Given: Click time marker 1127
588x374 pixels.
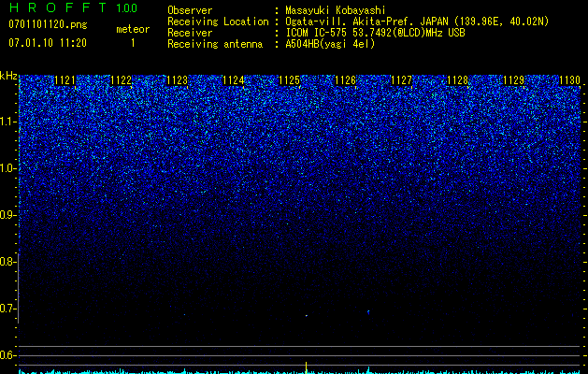Looking at the screenshot, I should click(401, 80).
